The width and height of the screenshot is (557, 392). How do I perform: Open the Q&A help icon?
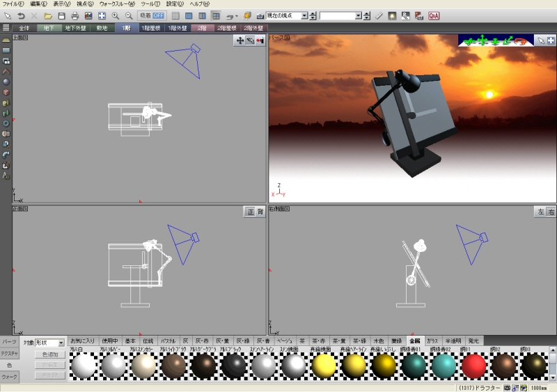434,15
